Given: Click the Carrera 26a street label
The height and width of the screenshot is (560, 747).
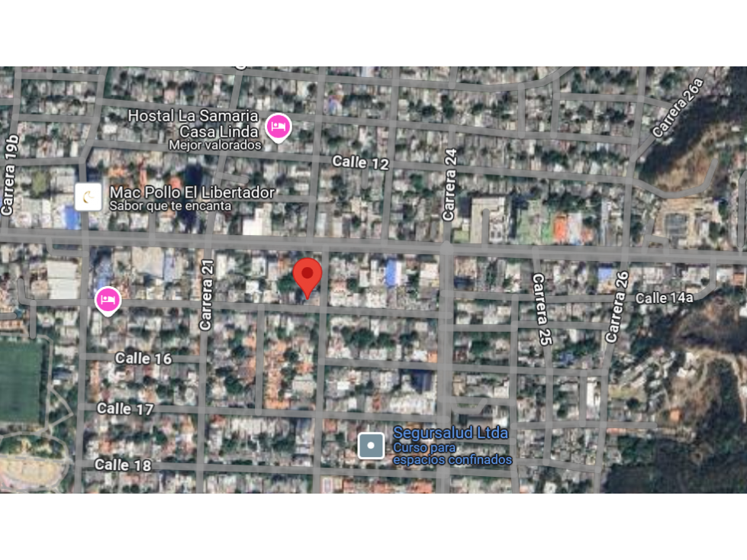Looking at the screenshot, I should [678, 108].
